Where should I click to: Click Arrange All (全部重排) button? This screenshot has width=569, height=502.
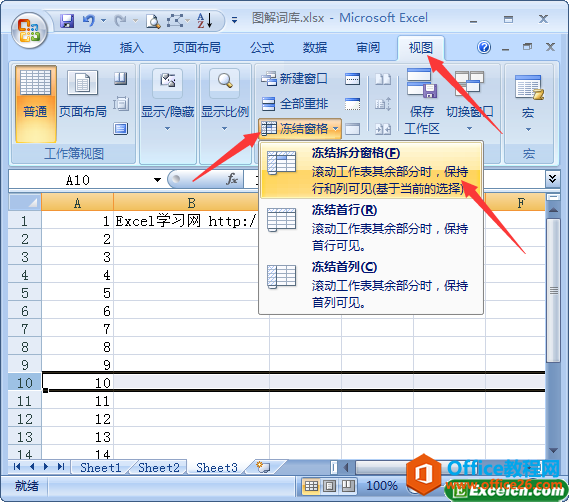(x=294, y=104)
